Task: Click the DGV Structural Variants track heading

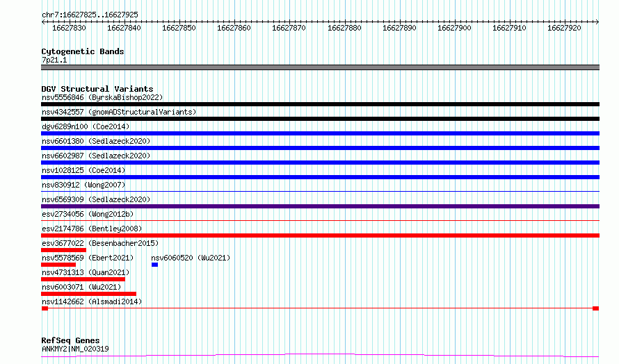Action: coord(97,89)
